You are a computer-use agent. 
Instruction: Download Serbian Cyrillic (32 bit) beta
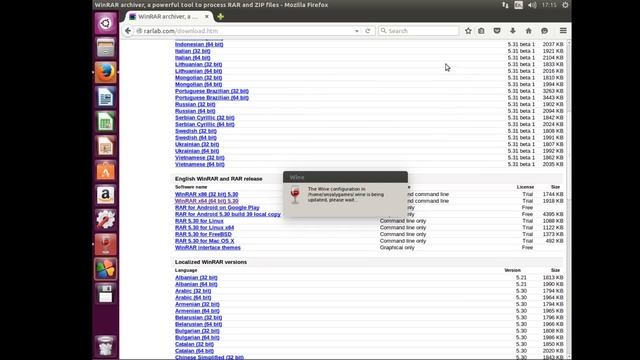coord(205,118)
